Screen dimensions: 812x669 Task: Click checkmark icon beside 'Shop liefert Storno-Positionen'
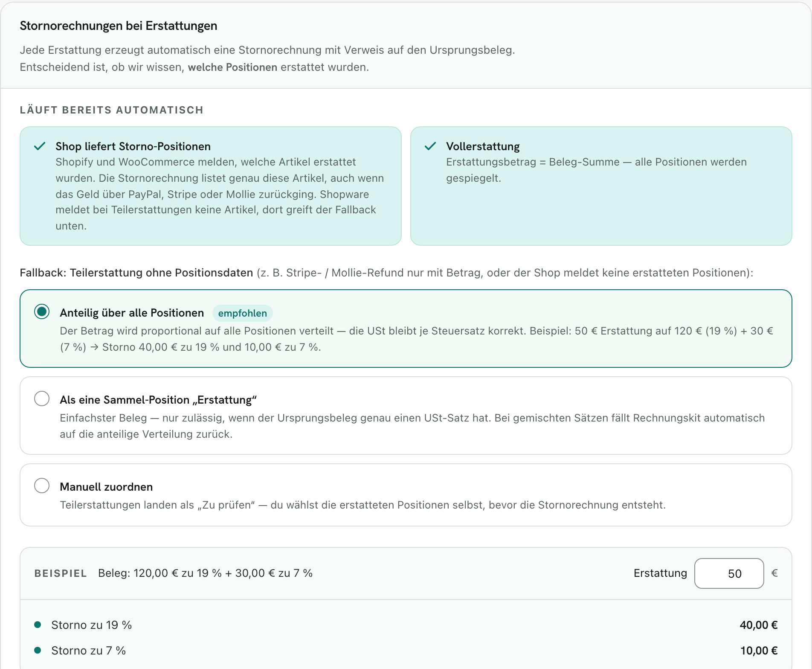tap(40, 146)
